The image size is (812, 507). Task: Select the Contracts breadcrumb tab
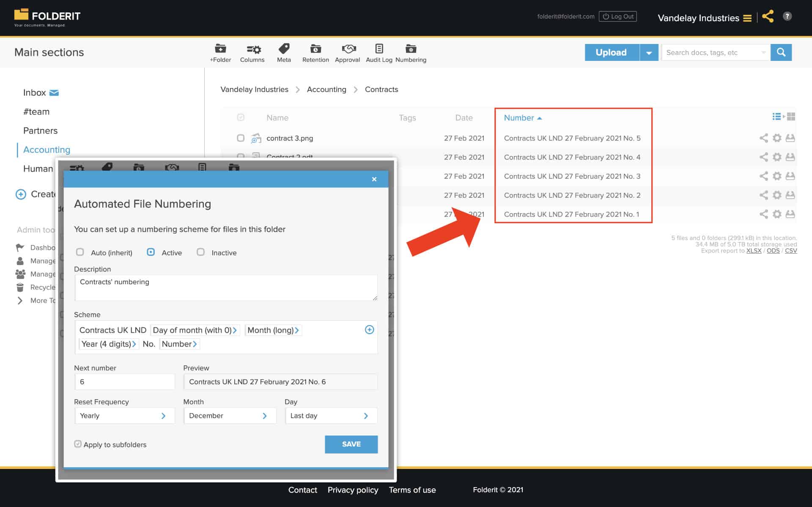coord(381,89)
